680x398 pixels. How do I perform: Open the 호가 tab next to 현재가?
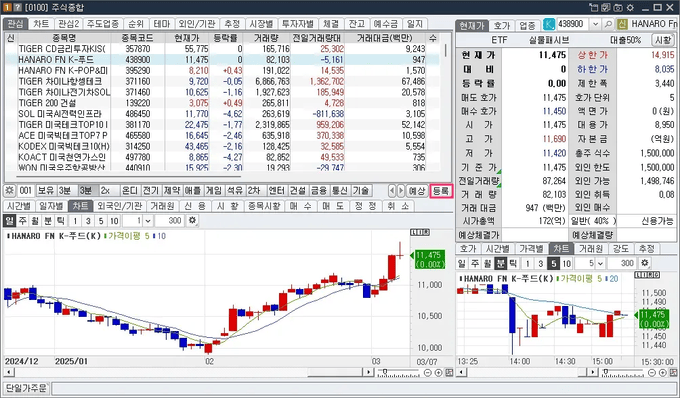502,26
